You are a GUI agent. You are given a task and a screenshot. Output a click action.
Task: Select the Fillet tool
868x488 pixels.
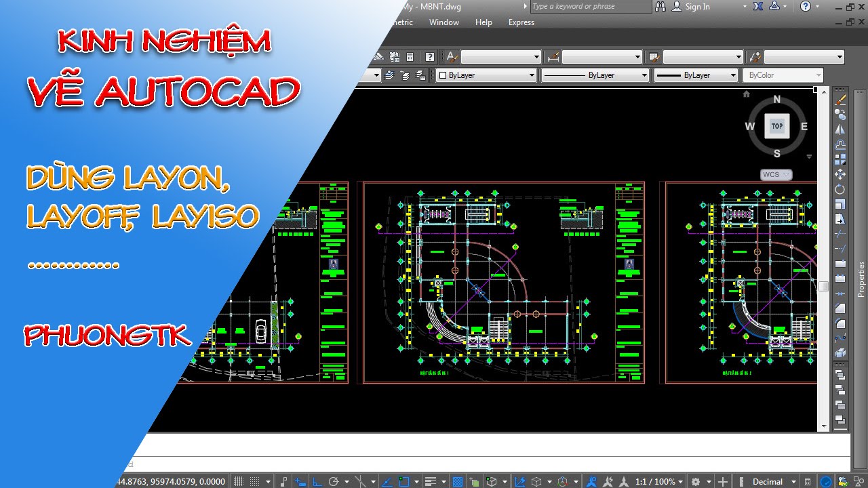pos(840,323)
